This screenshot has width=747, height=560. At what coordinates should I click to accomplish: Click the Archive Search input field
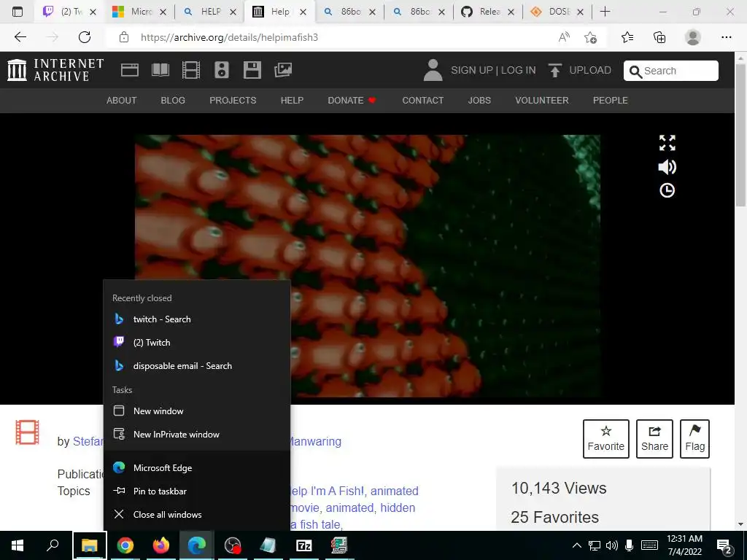pyautogui.click(x=671, y=71)
